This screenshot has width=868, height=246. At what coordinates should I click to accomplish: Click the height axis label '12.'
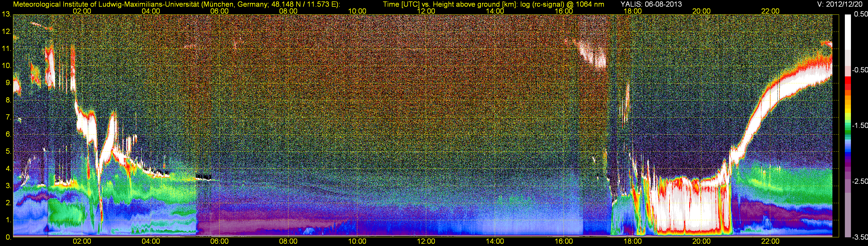(x=6, y=32)
